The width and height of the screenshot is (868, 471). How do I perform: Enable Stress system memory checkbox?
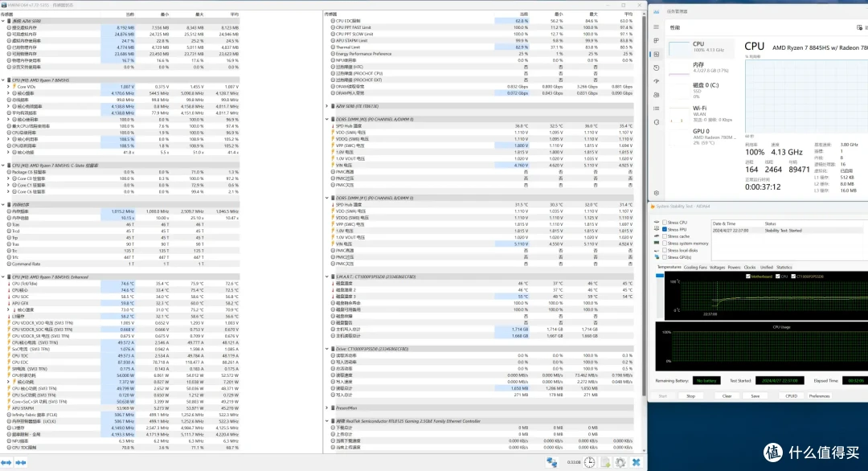point(665,244)
